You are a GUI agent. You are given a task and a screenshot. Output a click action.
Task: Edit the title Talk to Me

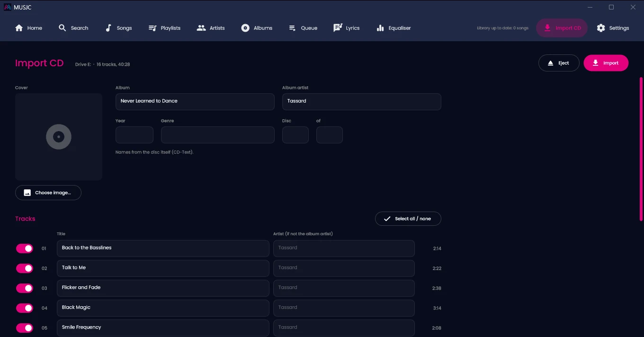click(x=163, y=268)
